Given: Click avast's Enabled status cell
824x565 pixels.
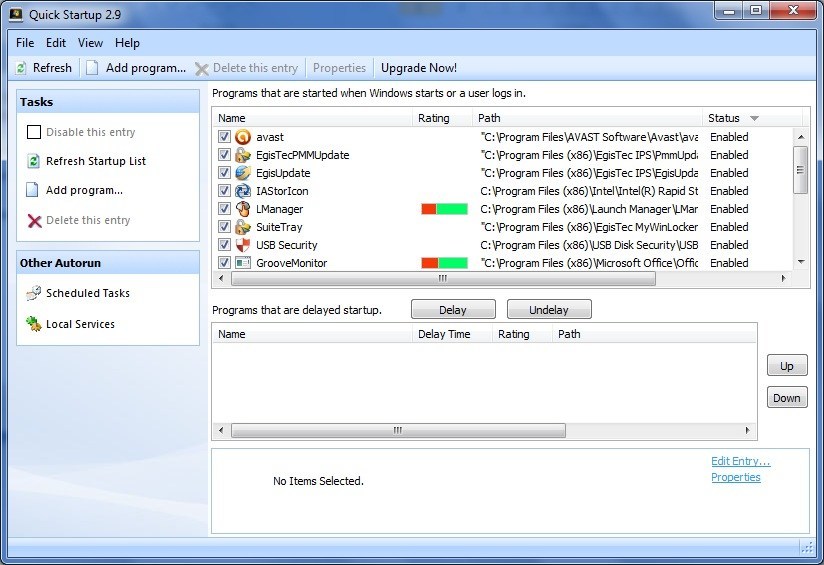Looking at the screenshot, I should coord(729,137).
